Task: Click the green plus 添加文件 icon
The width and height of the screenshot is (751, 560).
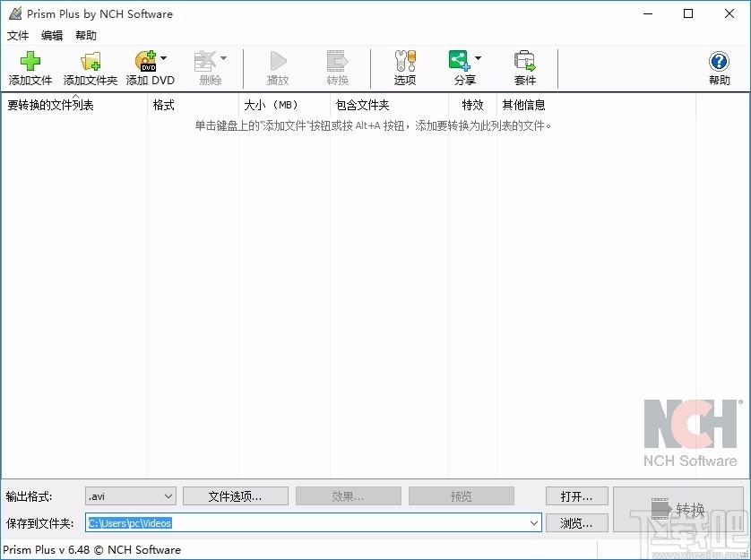Action: click(30, 61)
